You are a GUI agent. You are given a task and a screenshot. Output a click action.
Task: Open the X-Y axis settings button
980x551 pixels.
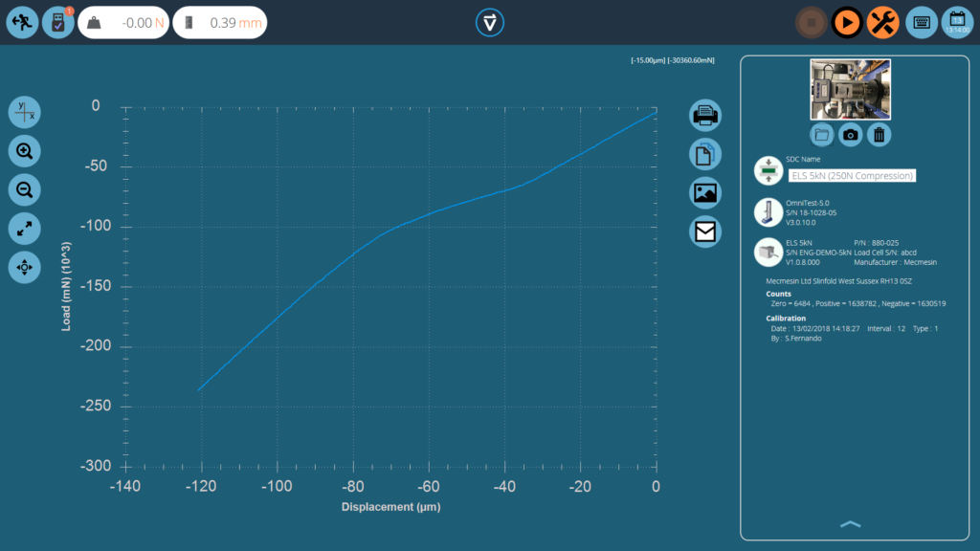click(25, 112)
